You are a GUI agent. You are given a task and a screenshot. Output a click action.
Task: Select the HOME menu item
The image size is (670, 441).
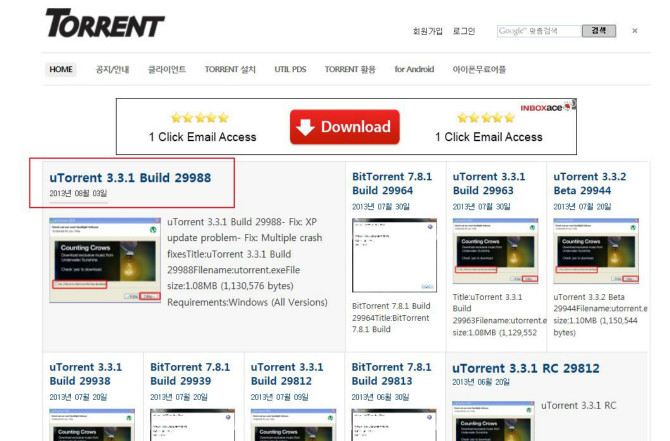pos(61,69)
